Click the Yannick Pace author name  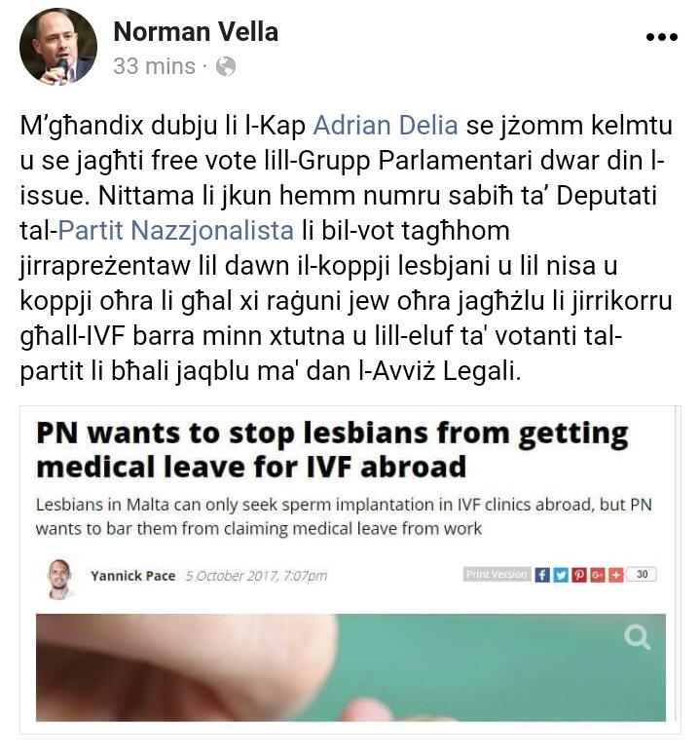coord(133,576)
